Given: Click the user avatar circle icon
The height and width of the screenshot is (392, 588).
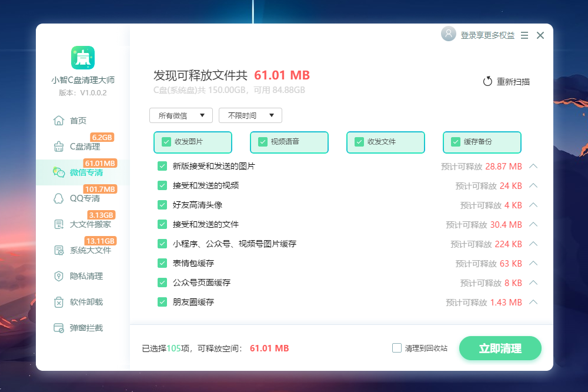Looking at the screenshot, I should coord(448,34).
